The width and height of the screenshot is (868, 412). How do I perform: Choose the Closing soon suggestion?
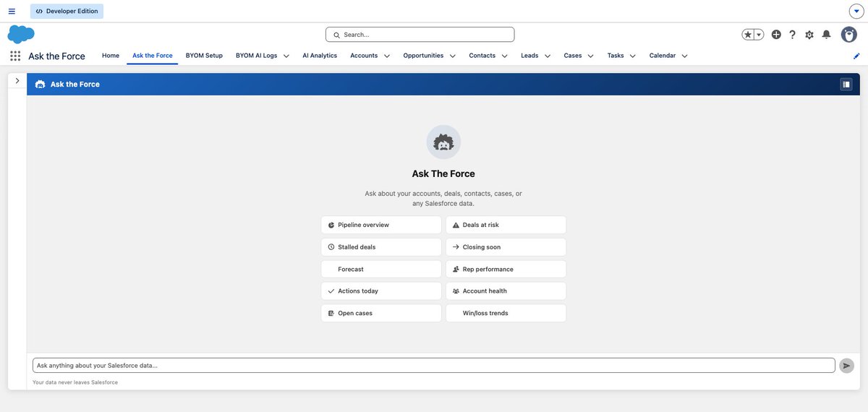click(x=506, y=247)
